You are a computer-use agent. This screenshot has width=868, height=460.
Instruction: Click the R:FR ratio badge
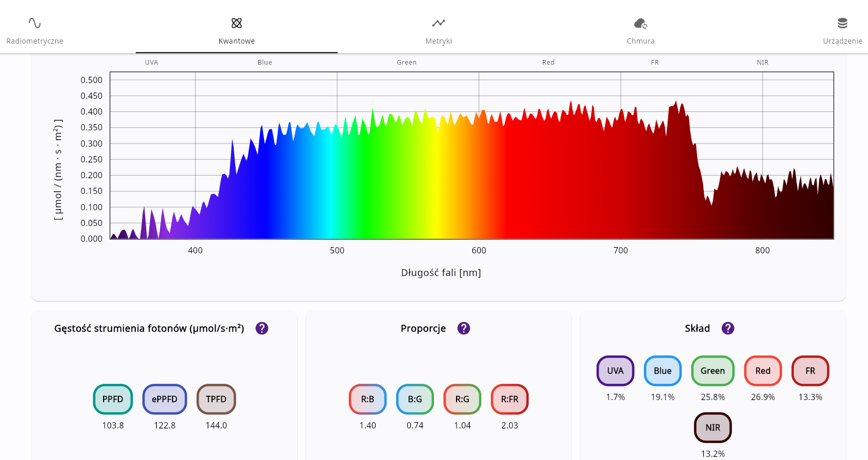click(x=510, y=399)
